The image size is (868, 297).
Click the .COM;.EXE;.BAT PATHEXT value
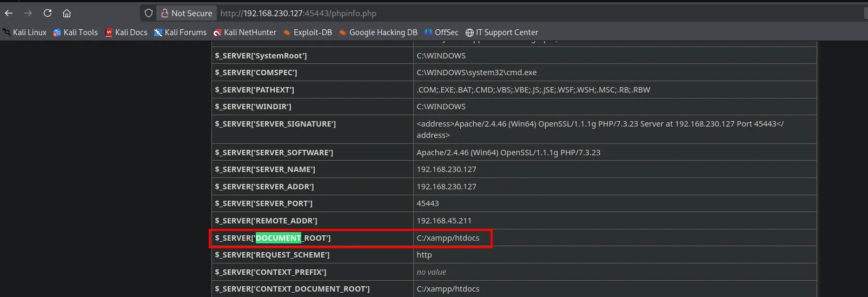pos(533,90)
